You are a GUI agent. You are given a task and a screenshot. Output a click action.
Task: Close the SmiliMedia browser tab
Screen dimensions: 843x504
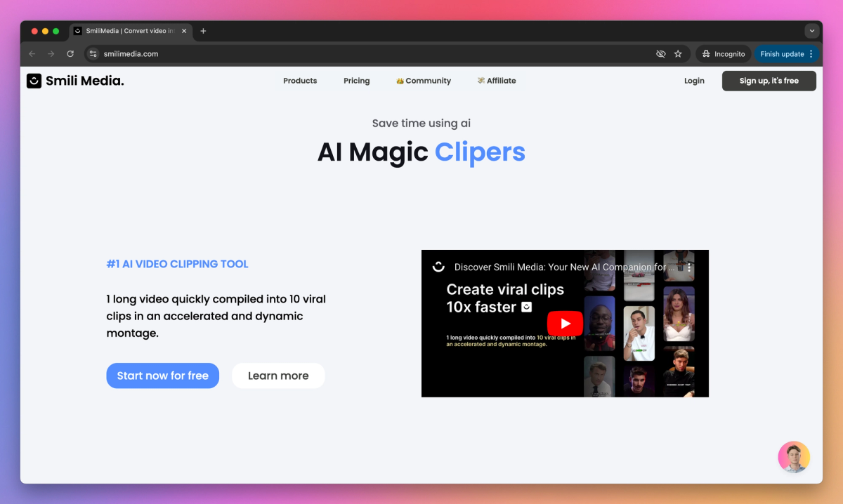tap(184, 31)
